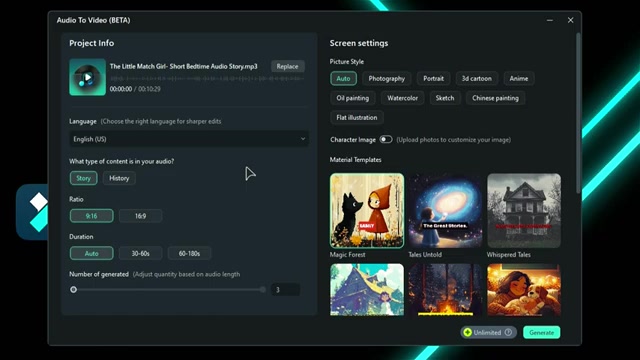Screen dimensions: 640x360
Task: Click the Replace audio button
Action: pos(287,67)
